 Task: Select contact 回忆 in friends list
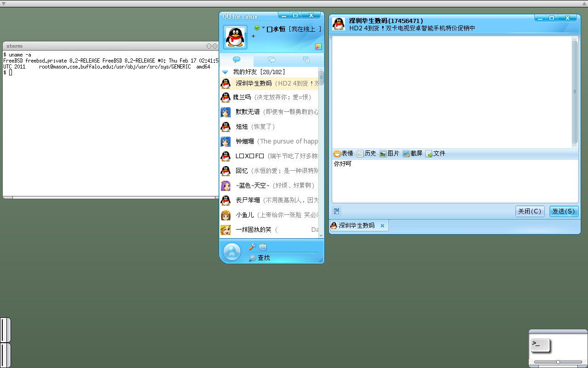click(269, 171)
